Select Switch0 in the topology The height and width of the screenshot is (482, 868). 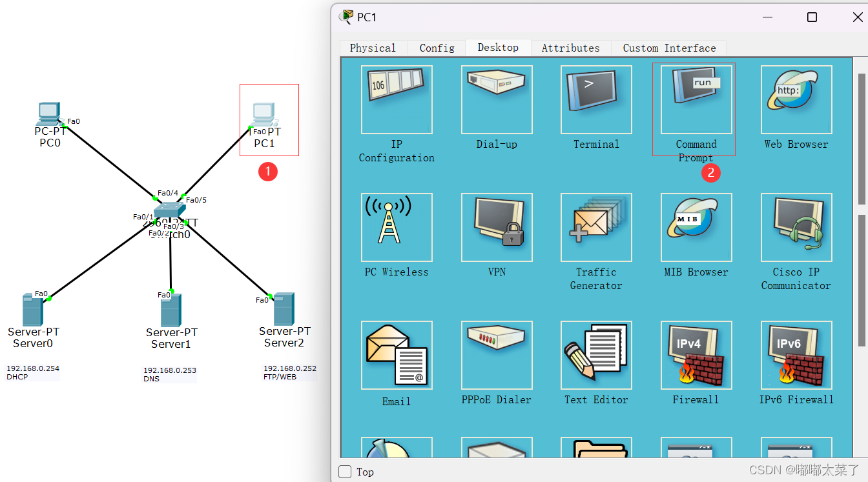click(x=169, y=210)
